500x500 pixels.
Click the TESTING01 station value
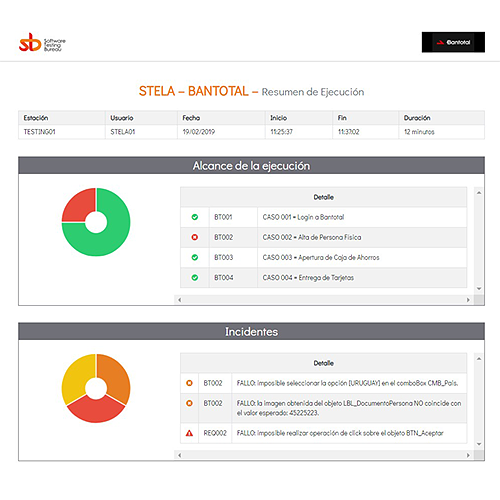[x=39, y=132]
